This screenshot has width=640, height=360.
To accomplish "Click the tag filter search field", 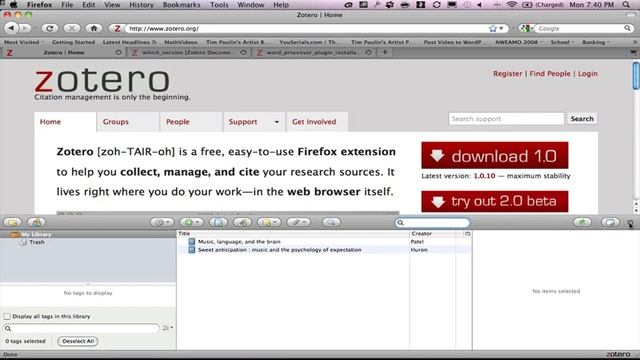I will click(81, 328).
